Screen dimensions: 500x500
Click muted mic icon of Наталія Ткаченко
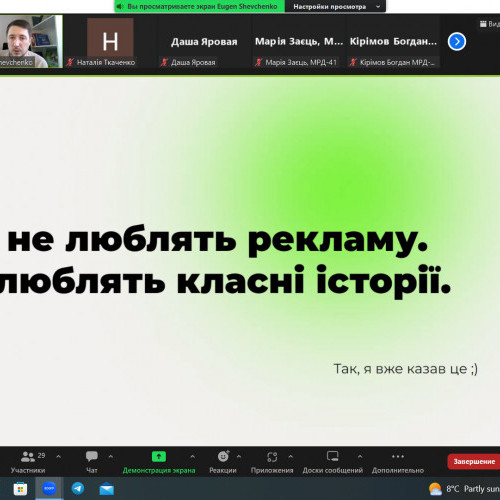70,62
